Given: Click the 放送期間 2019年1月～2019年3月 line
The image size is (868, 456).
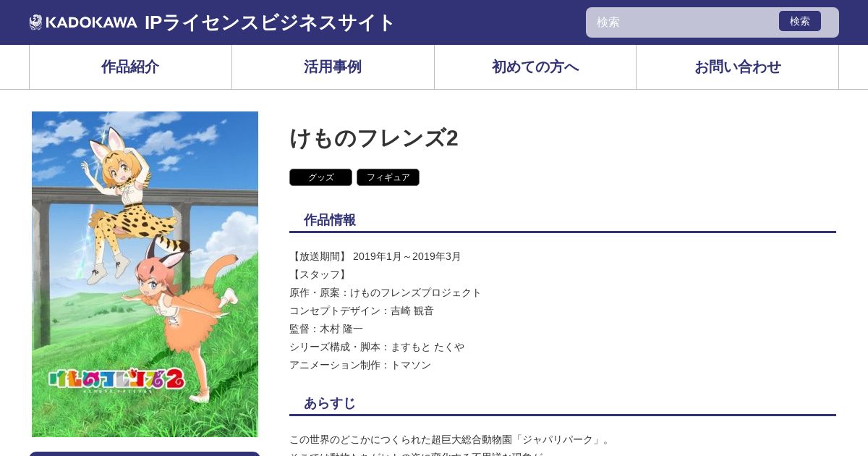Looking at the screenshot, I should click(375, 256).
